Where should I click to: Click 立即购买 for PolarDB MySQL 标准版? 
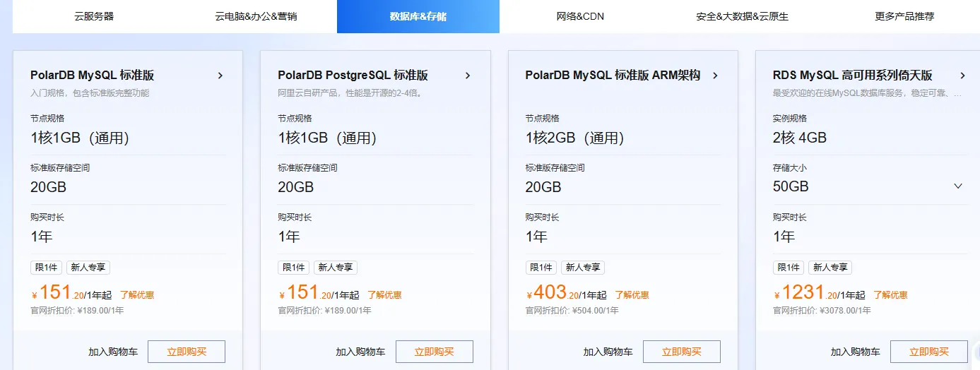(187, 352)
